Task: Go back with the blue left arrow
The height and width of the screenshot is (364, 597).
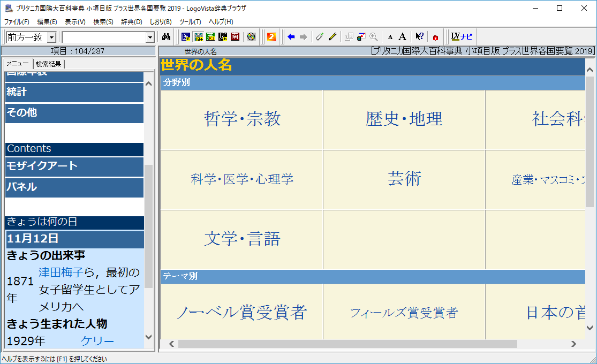Action: (291, 37)
